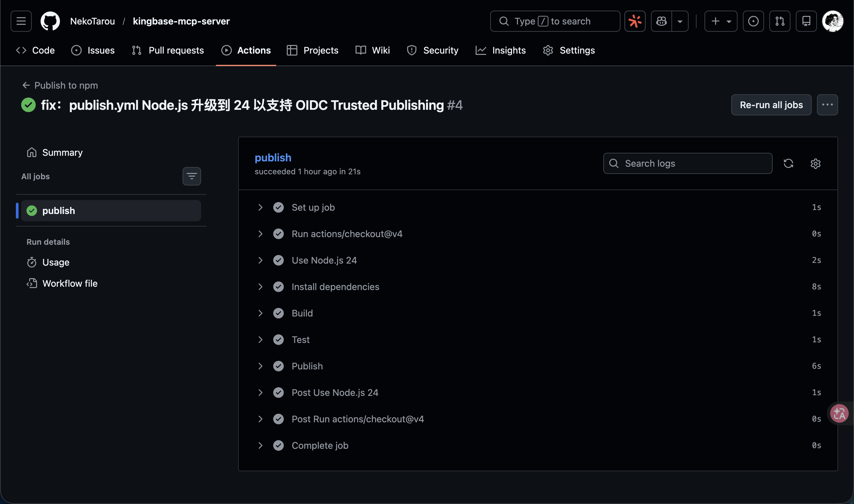This screenshot has height=504, width=854.
Task: Open the notifications inbox icon
Action: click(806, 21)
